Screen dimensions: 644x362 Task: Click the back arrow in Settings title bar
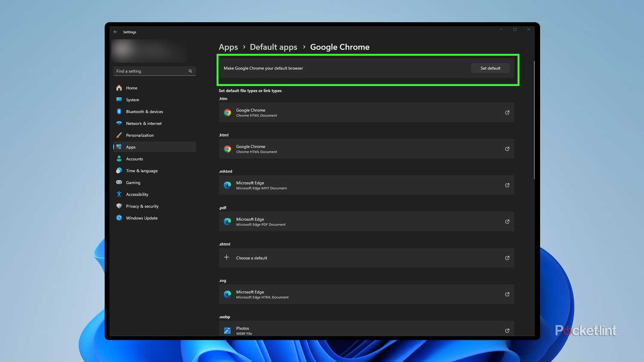115,32
